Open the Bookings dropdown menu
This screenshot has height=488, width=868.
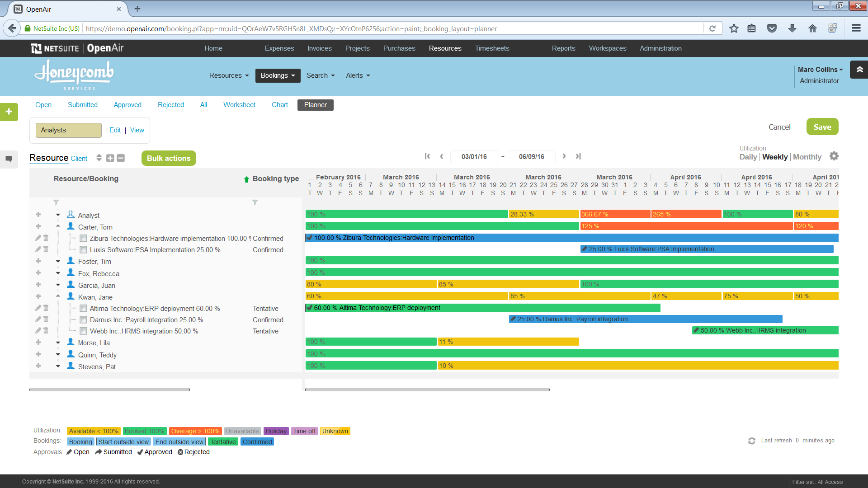(278, 75)
